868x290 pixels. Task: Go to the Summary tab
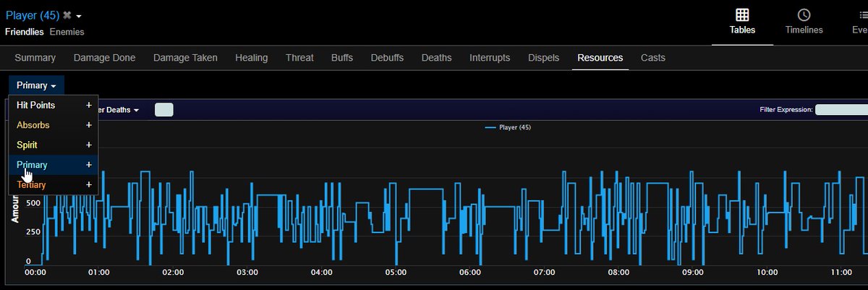pos(35,58)
